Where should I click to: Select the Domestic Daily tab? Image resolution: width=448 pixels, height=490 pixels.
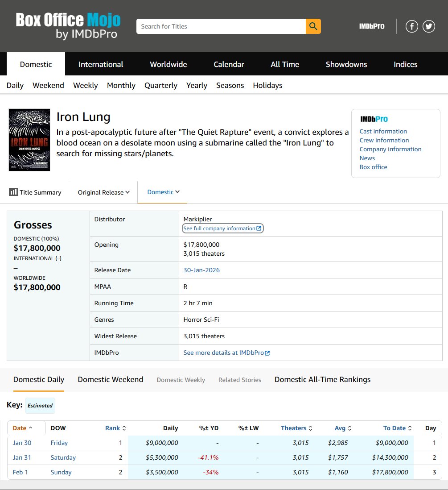click(x=39, y=379)
